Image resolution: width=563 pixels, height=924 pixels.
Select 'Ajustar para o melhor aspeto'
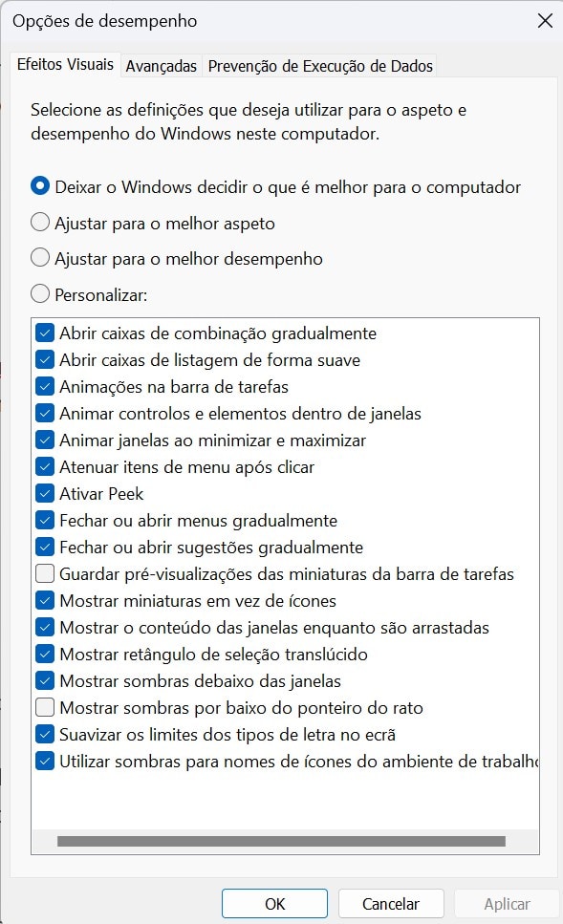point(39,222)
